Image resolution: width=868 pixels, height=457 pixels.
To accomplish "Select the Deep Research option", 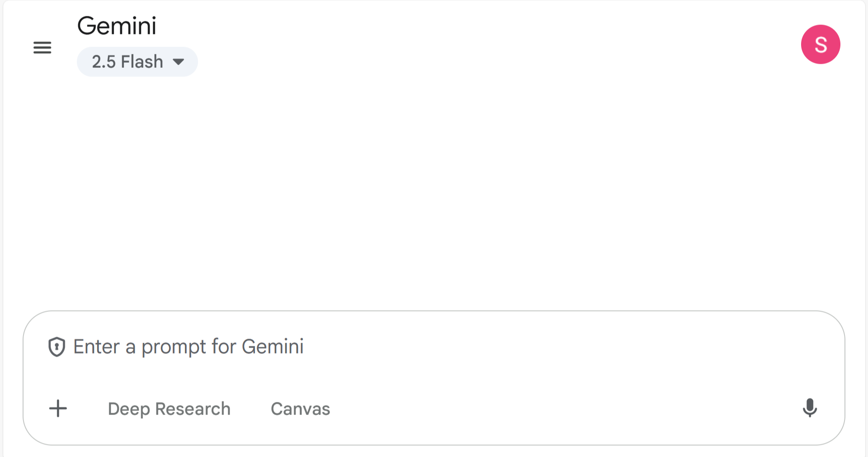I will coord(169,409).
